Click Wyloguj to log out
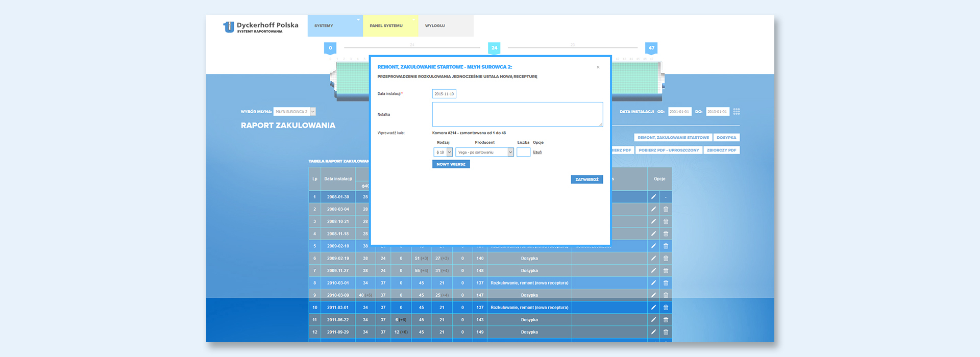The image size is (980, 357). coord(446,25)
